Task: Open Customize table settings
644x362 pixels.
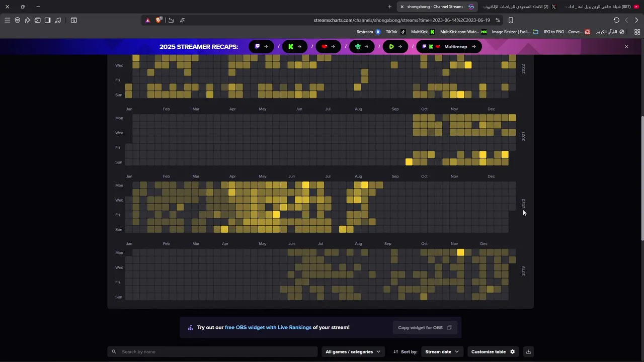Action: tap(493, 351)
